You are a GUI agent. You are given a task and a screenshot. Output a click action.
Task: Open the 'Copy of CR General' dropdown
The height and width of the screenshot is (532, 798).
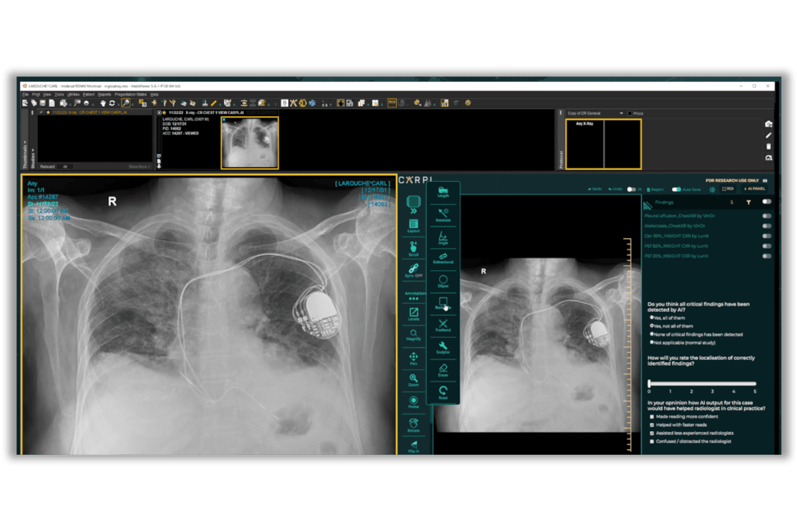pyautogui.click(x=595, y=113)
